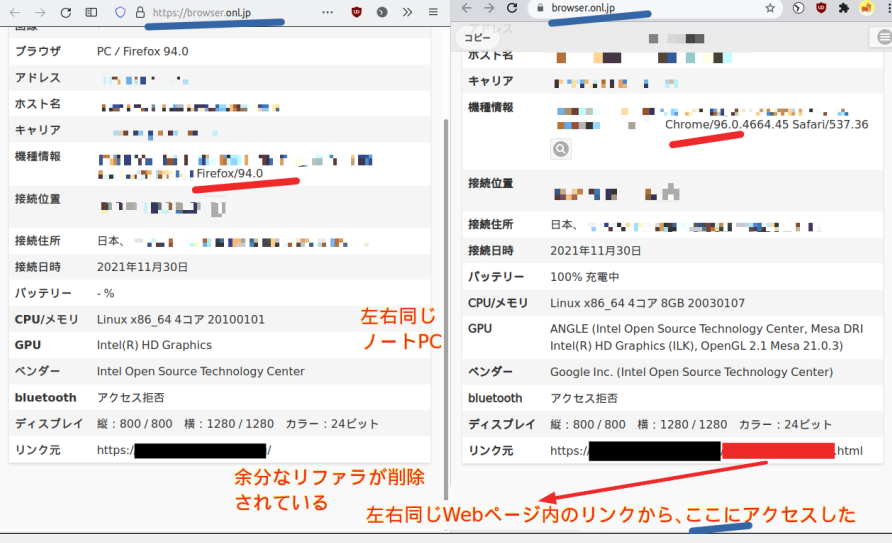Click the 接続住所 value 日本、 in Firefox
Screen dimensions: 892x543
[111, 241]
